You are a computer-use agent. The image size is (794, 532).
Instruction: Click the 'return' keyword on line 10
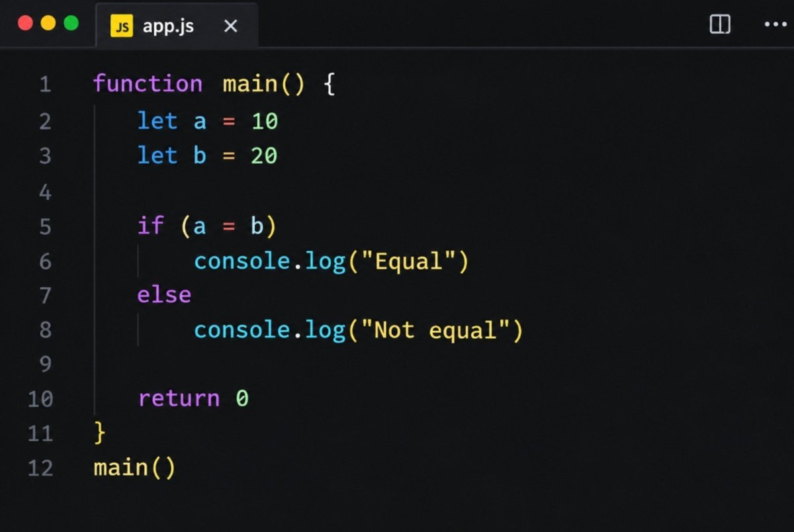coord(179,399)
